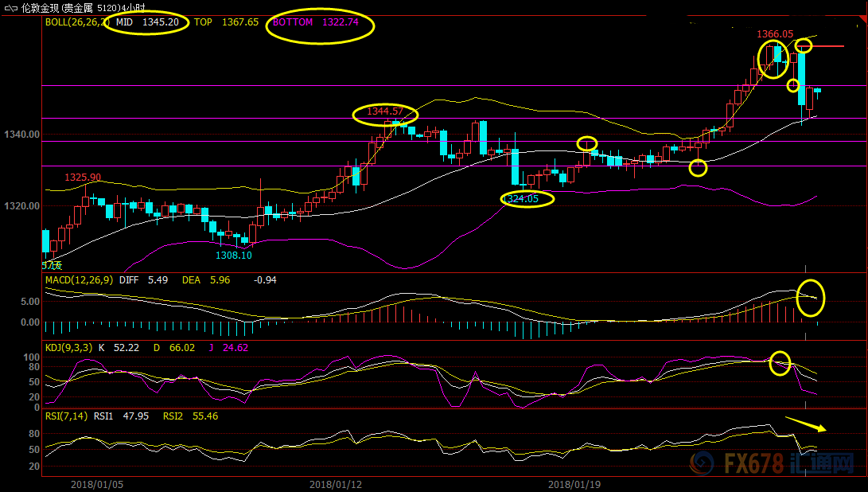The height and width of the screenshot is (492, 868).
Task: Click the chart link icon beside the title
Action: point(11,7)
